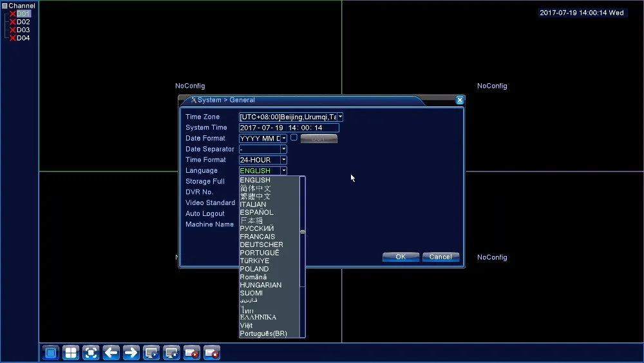The height and width of the screenshot is (363, 644).
Task: Start all previews monitor-play icon
Action: [x=151, y=353]
